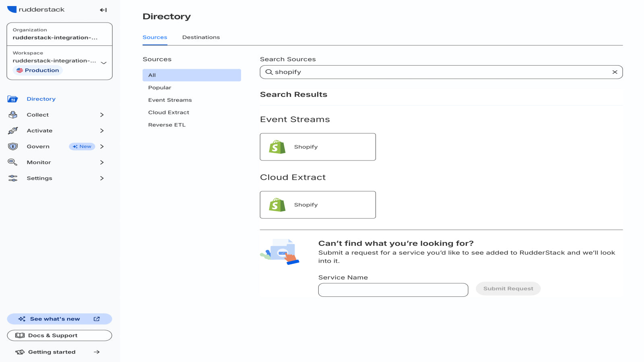The image size is (644, 362).
Task: Click the Monitor magnifier icon
Action: (12, 162)
